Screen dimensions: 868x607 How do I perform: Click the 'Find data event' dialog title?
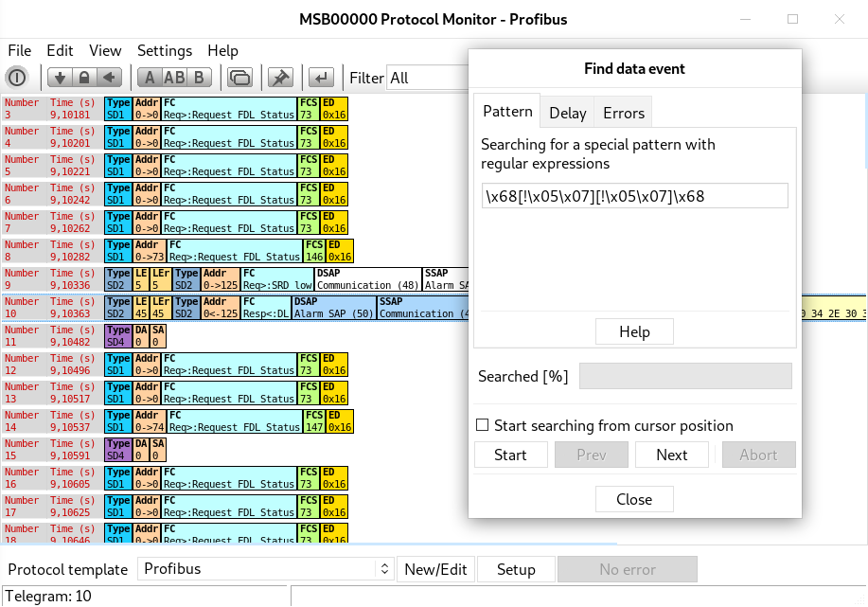pos(634,69)
